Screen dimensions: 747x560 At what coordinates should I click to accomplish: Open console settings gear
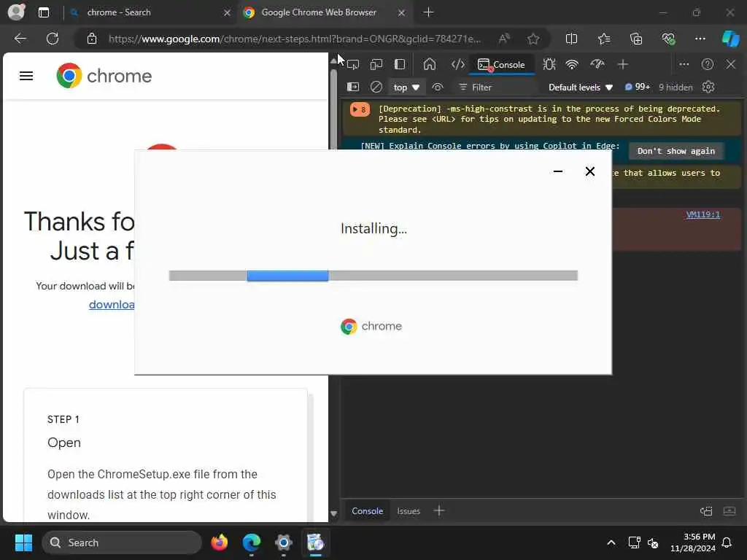tap(708, 87)
